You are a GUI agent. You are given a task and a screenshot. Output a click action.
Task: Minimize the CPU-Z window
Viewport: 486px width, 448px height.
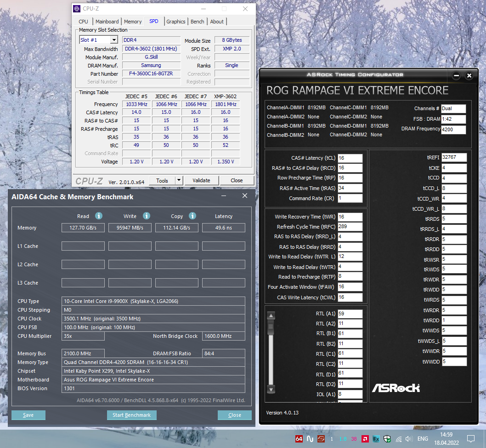tap(203, 9)
